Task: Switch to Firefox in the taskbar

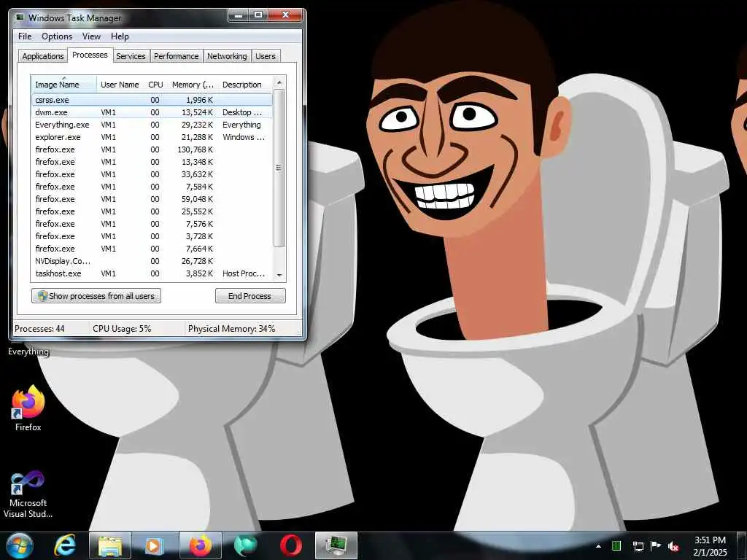Action: tap(201, 545)
